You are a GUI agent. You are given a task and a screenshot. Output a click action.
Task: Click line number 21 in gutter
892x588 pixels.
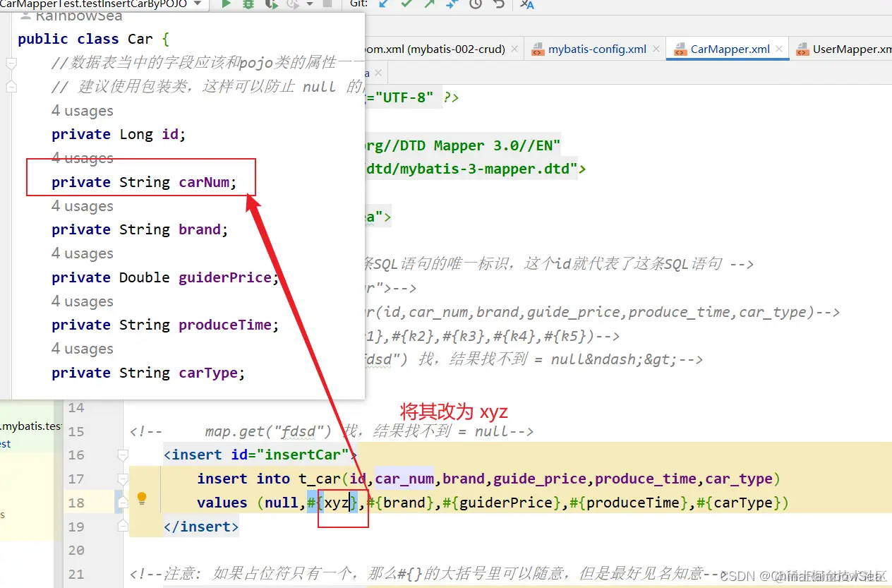pos(76,574)
